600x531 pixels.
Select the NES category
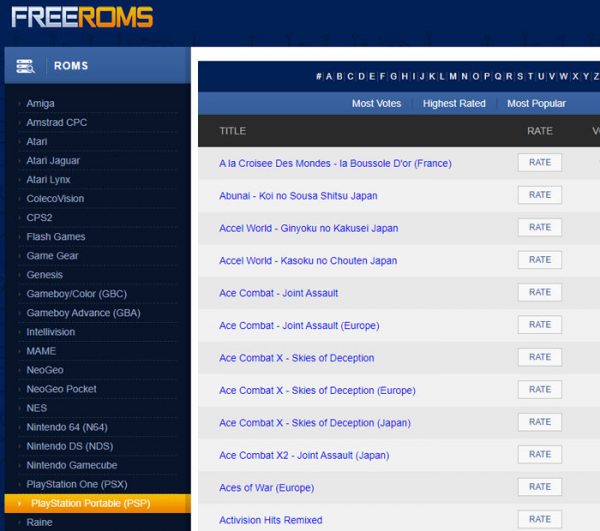click(x=36, y=408)
